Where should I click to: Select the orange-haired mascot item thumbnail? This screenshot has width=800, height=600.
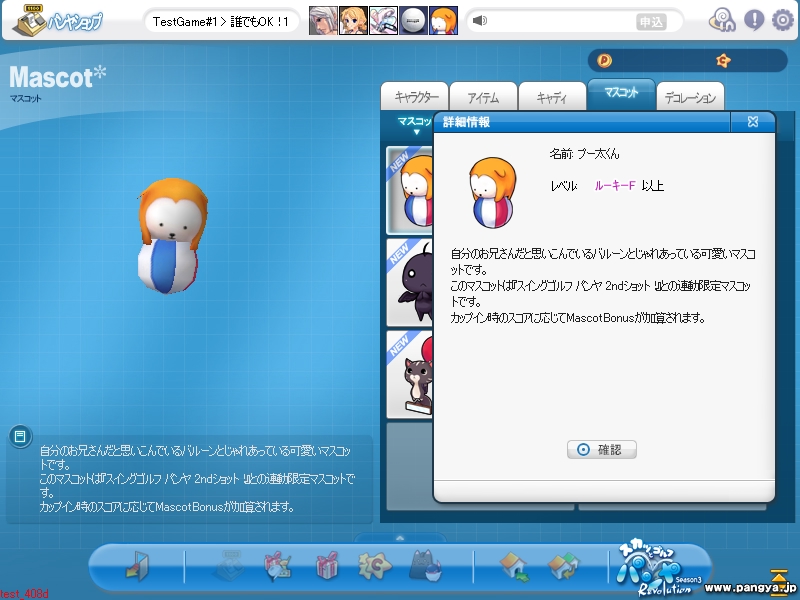[410, 190]
